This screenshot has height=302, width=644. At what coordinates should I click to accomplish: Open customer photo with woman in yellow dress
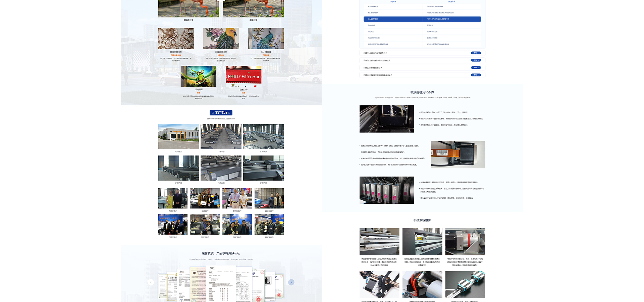(x=173, y=198)
